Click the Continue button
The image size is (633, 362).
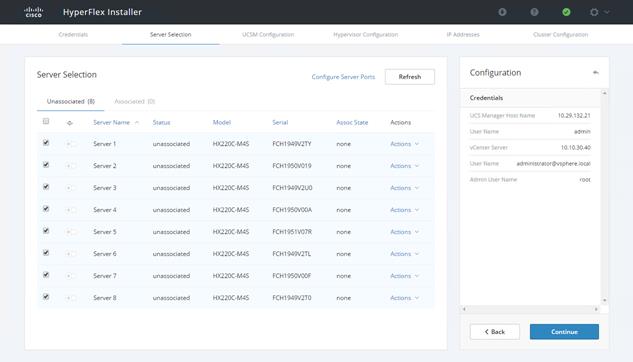coord(564,332)
